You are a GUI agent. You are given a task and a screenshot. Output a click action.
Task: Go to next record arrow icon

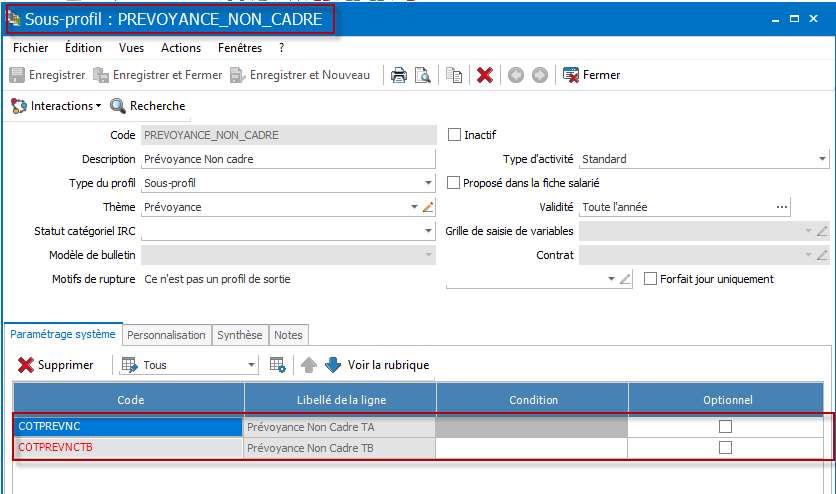point(540,75)
